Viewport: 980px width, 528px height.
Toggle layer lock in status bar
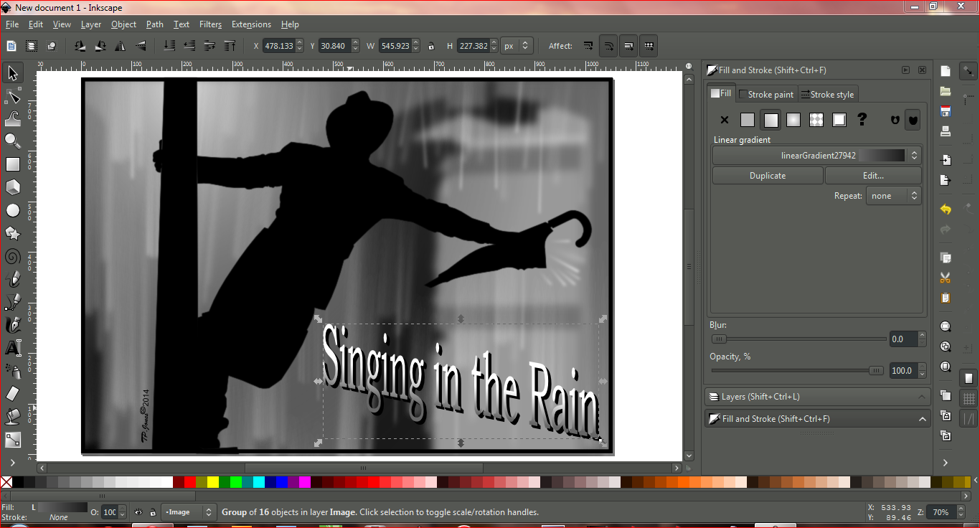coord(153,512)
